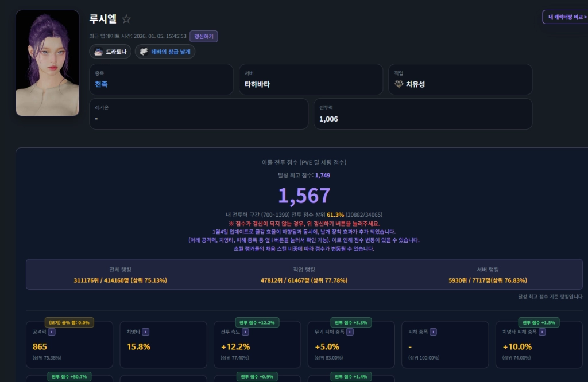View info for 치명타 피해 증폭
The image size is (588, 382).
[x=541, y=332]
